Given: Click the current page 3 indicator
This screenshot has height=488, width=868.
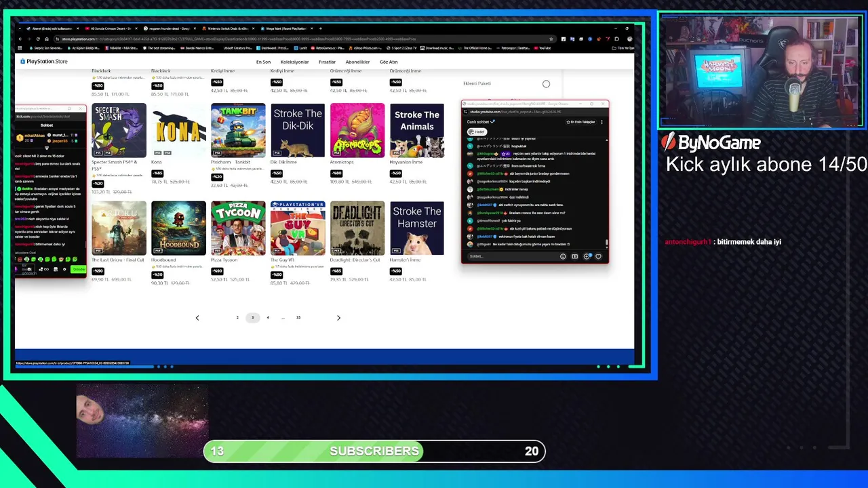Looking at the screenshot, I should [252, 317].
